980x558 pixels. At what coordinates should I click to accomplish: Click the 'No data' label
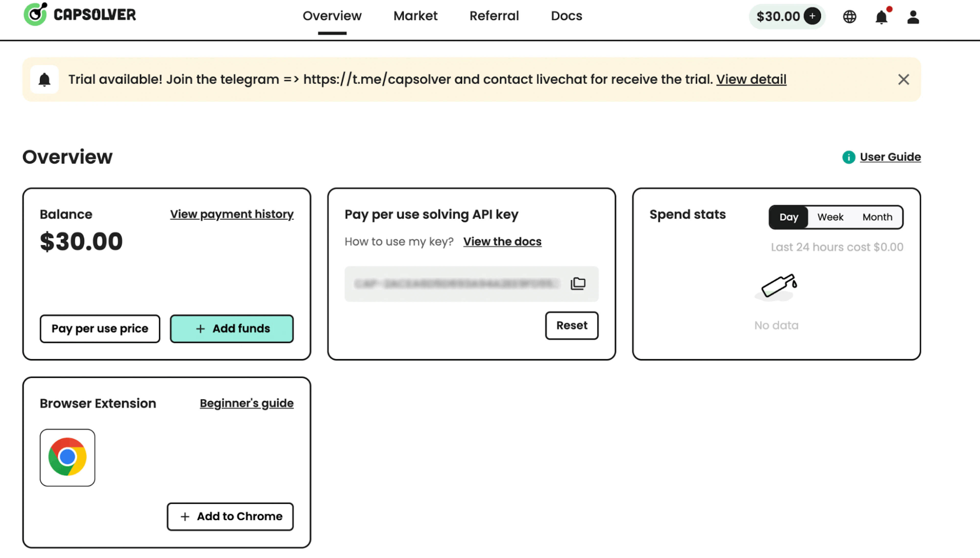pyautogui.click(x=777, y=325)
